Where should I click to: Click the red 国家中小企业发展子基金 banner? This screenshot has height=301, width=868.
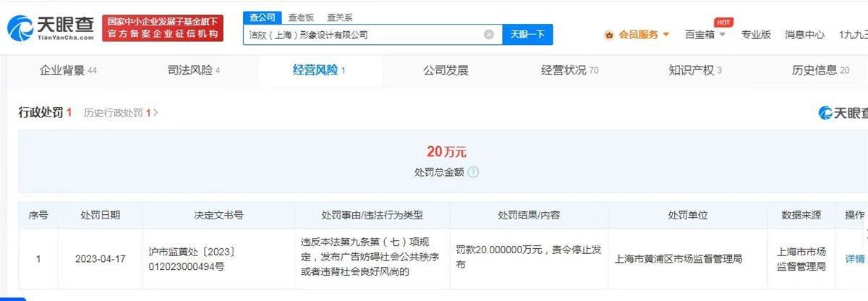pos(163,28)
